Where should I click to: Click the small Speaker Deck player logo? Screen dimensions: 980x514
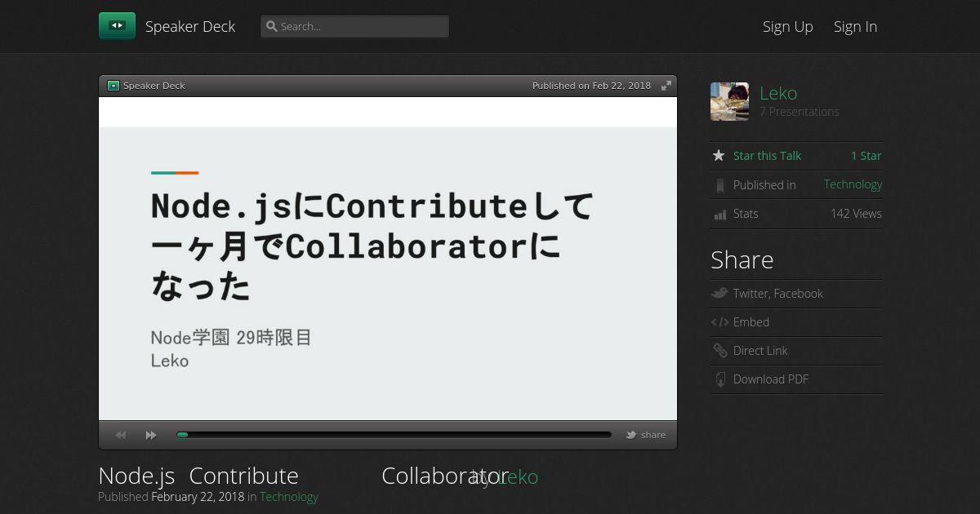(114, 86)
